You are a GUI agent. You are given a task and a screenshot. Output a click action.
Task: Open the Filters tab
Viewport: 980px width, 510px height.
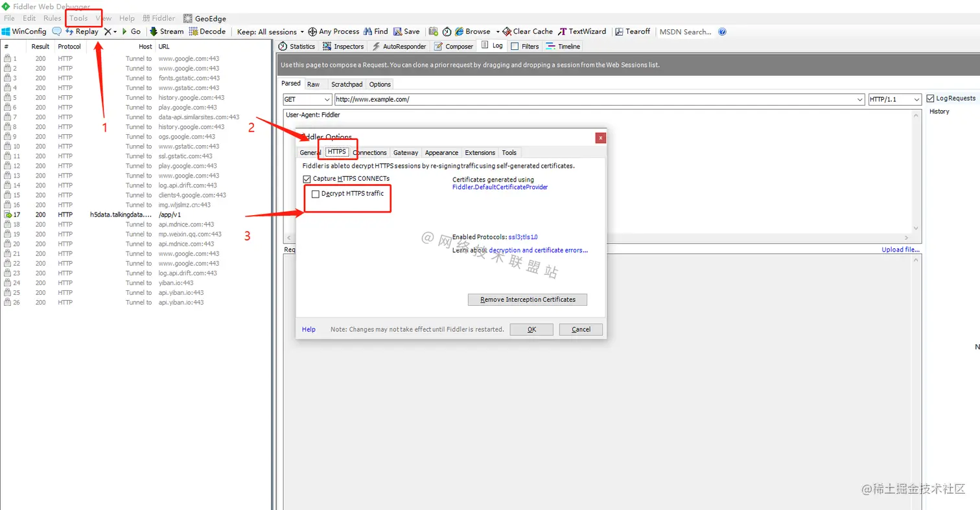pos(525,46)
